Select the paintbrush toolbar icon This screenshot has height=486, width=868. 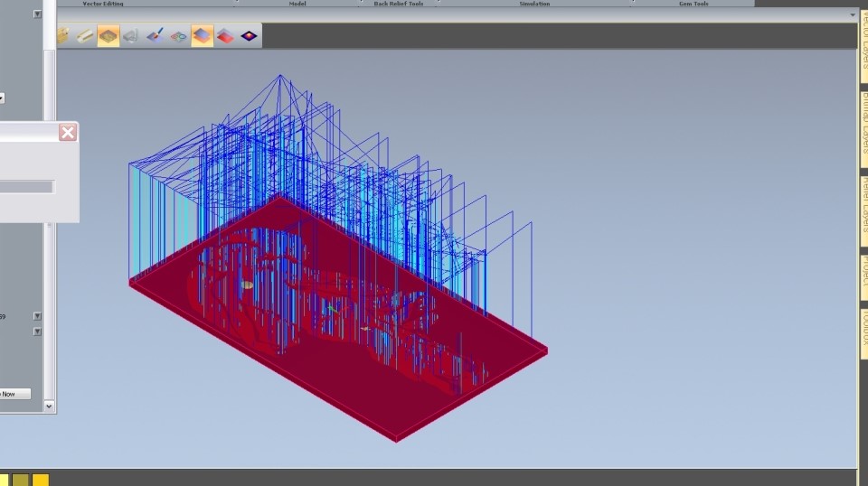pyautogui.click(x=156, y=36)
